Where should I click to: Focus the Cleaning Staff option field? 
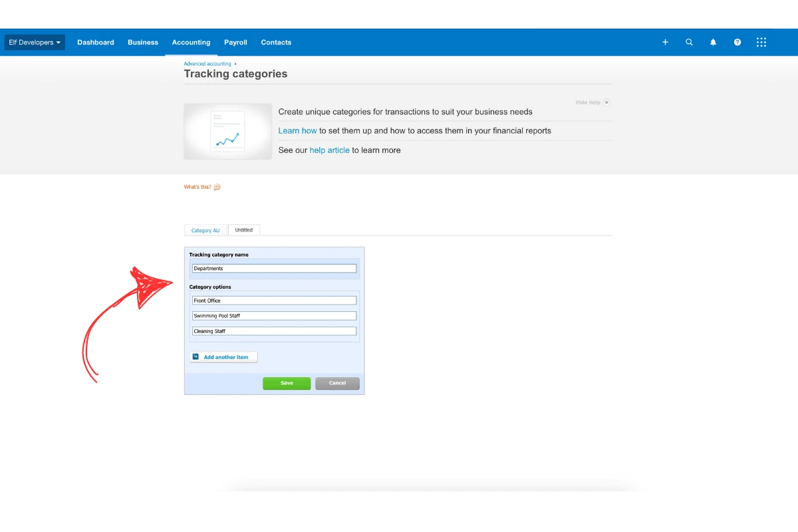pyautogui.click(x=274, y=331)
